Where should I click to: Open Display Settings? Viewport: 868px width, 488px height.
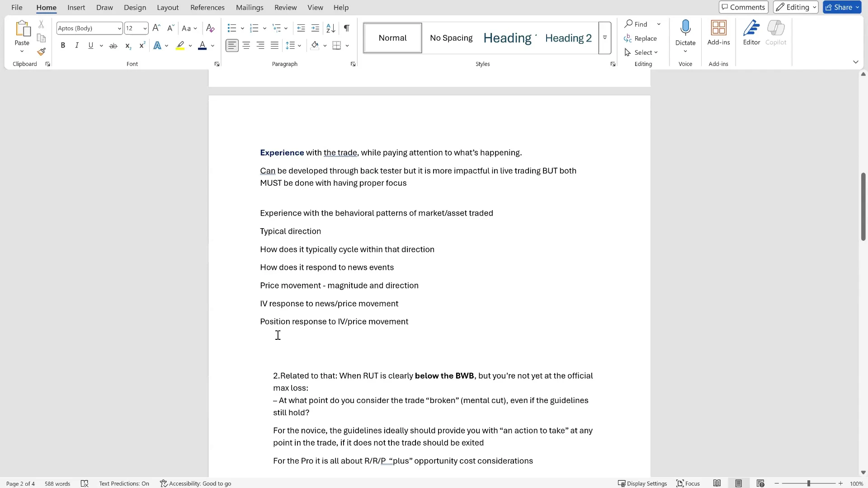[642, 483]
